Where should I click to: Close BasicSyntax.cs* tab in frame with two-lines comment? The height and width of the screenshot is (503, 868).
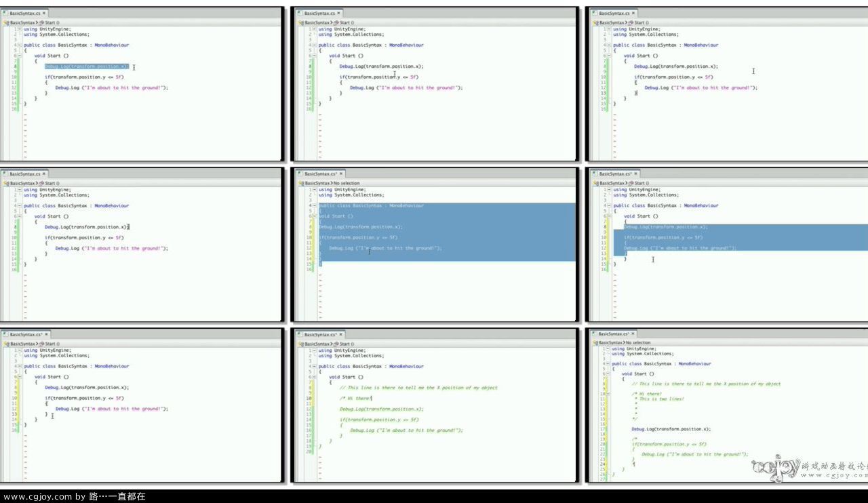pos(634,334)
